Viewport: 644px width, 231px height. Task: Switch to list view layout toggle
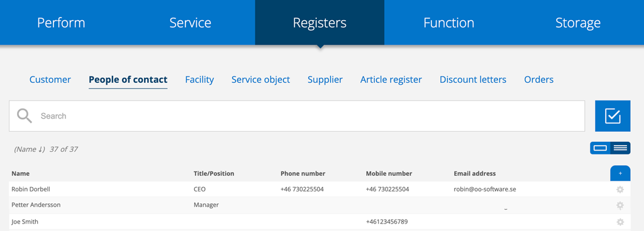pyautogui.click(x=620, y=148)
